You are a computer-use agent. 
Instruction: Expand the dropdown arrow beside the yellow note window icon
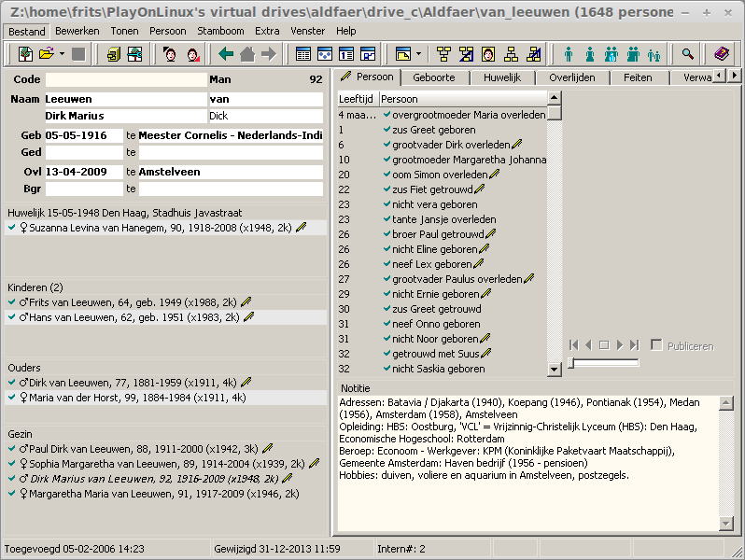tap(418, 54)
